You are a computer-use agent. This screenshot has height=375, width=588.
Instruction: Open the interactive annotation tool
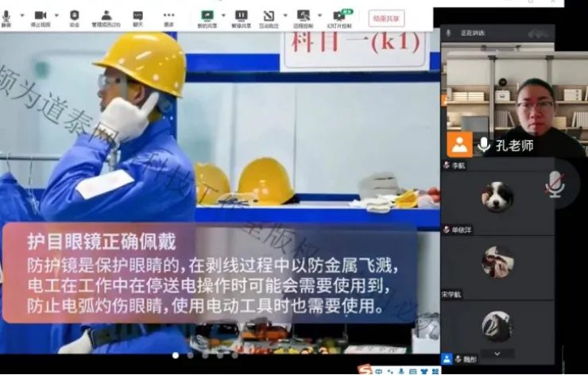tap(269, 16)
